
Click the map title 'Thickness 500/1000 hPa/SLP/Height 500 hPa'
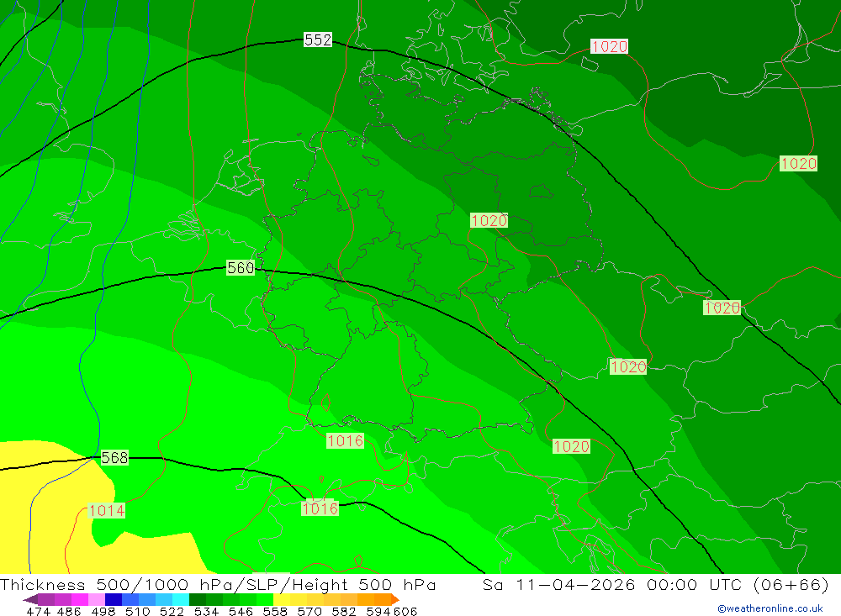pos(218,584)
